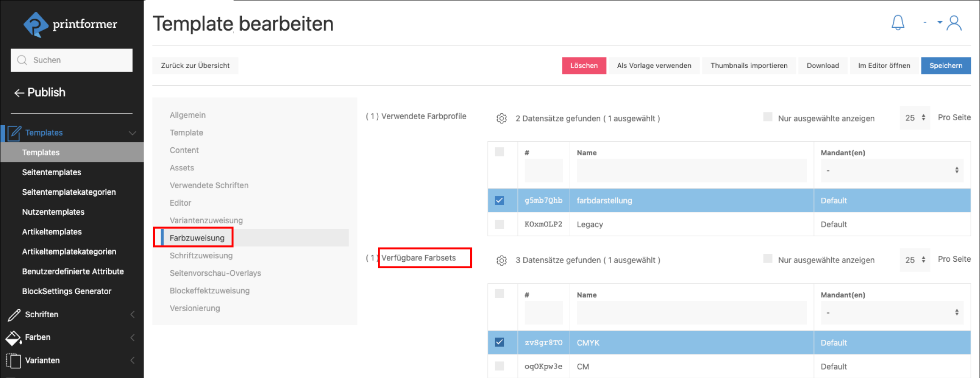
Task: Click the printformer logo icon
Action: pos(35,24)
